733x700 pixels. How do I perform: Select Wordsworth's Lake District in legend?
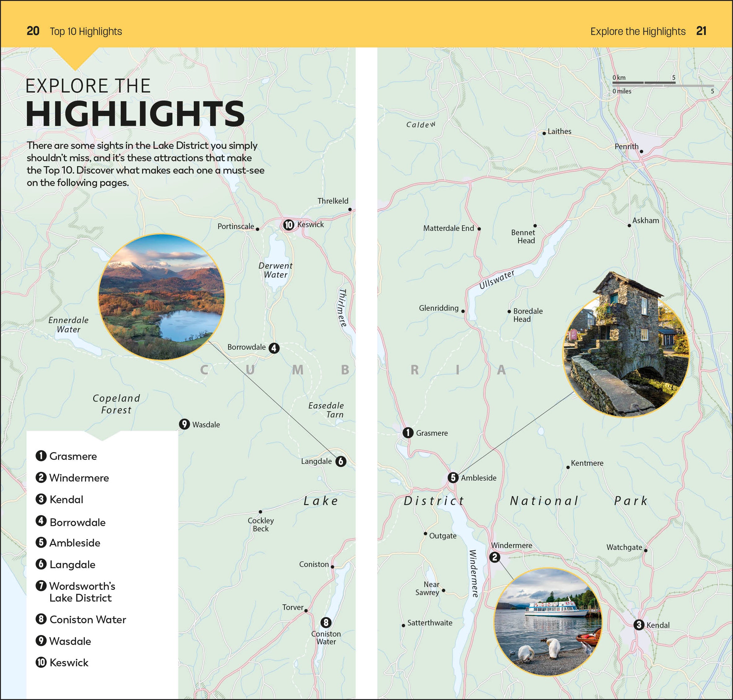point(82,592)
